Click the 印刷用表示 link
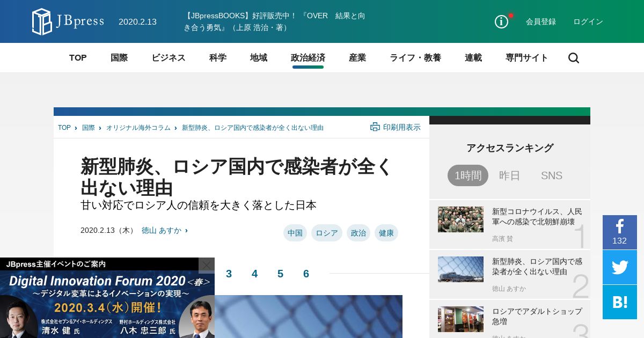Image resolution: width=644 pixels, height=338 pixels. tap(402, 127)
